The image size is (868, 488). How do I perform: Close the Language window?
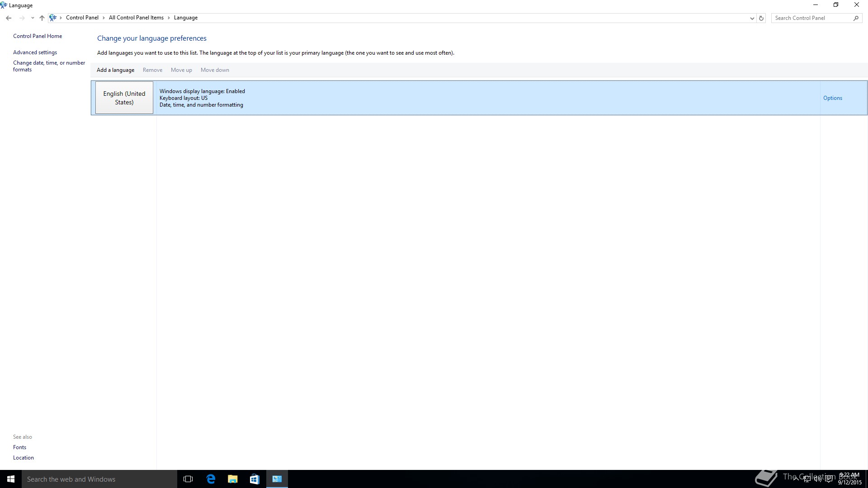tap(857, 5)
